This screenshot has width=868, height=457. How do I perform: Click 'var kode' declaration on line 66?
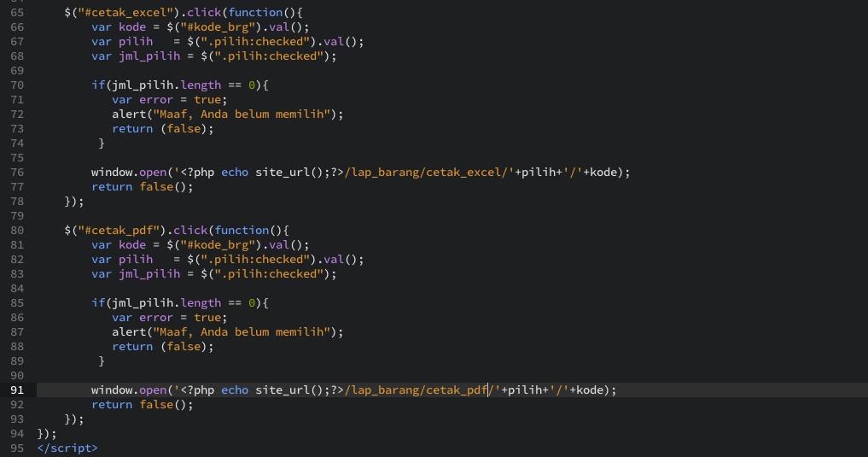(119, 26)
